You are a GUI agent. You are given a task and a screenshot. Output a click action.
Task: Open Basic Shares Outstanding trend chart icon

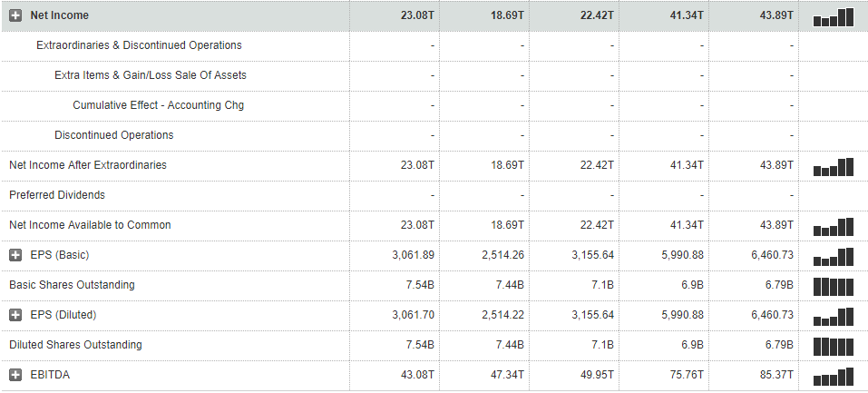point(834,286)
